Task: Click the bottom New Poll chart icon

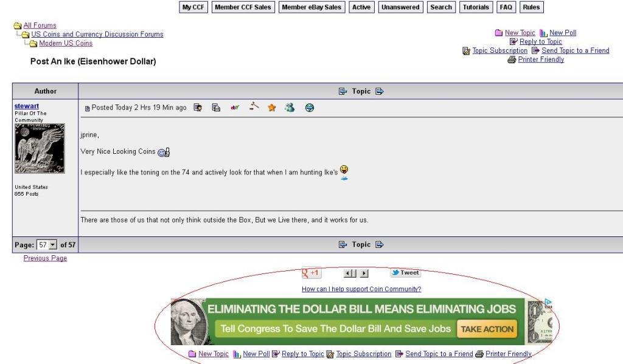Action: click(237, 354)
